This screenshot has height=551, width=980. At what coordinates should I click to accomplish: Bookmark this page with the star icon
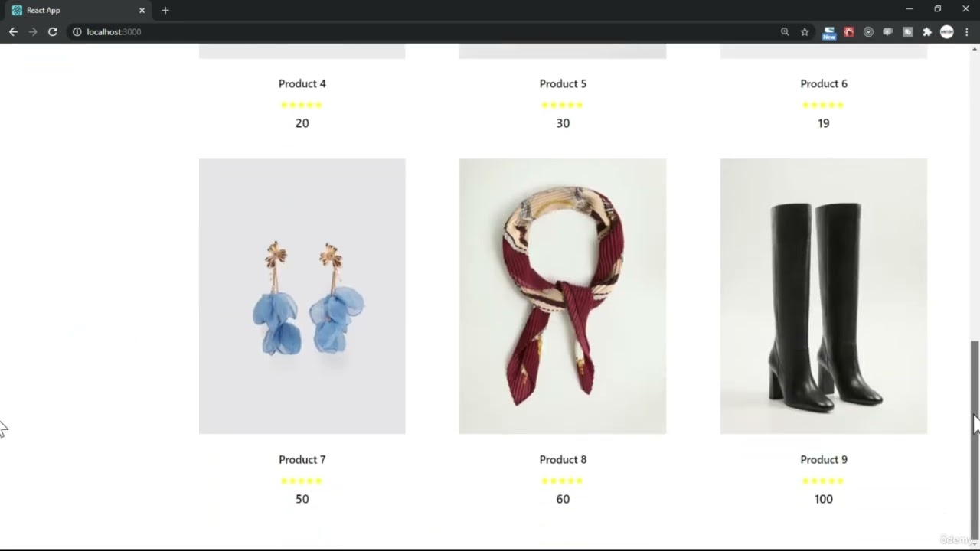[805, 31]
